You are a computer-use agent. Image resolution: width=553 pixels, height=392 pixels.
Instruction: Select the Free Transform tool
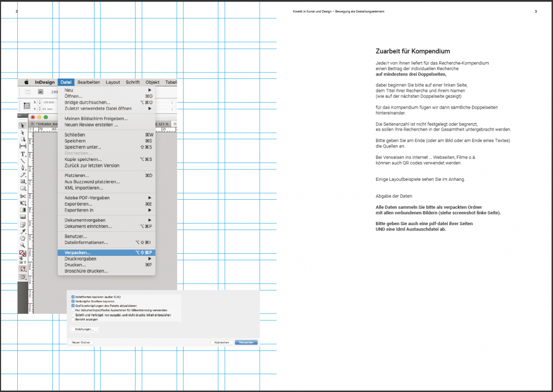[23, 203]
